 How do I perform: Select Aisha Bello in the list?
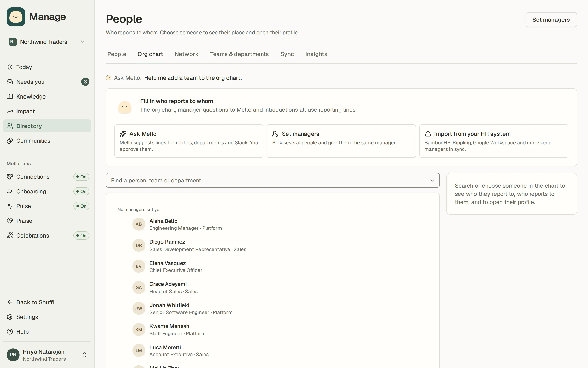tap(185, 224)
